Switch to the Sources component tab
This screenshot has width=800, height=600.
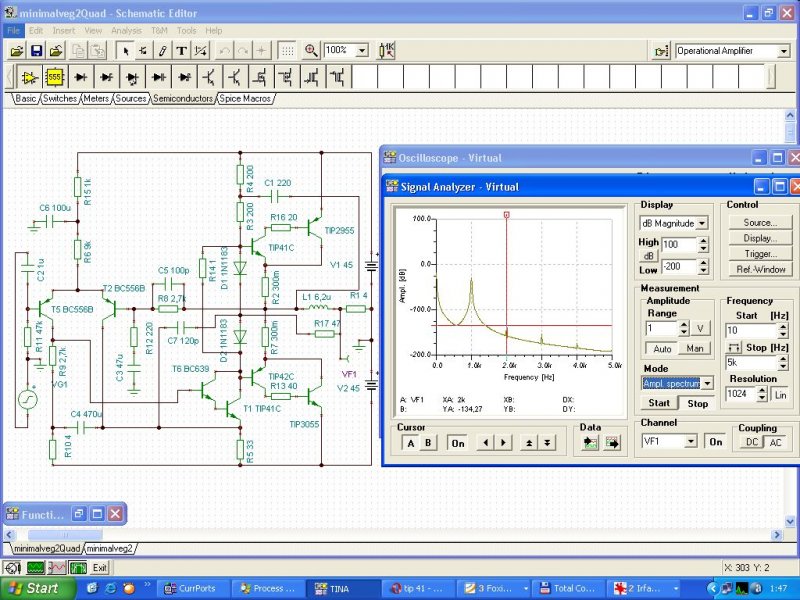131,98
